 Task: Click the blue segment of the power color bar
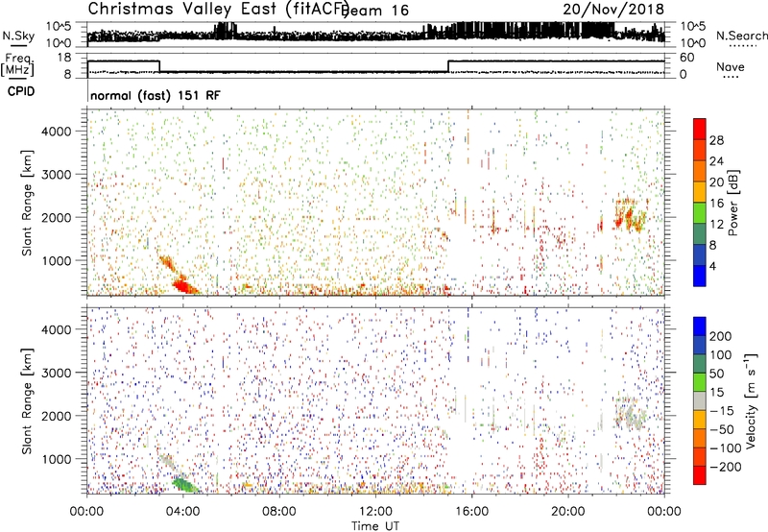700,276
